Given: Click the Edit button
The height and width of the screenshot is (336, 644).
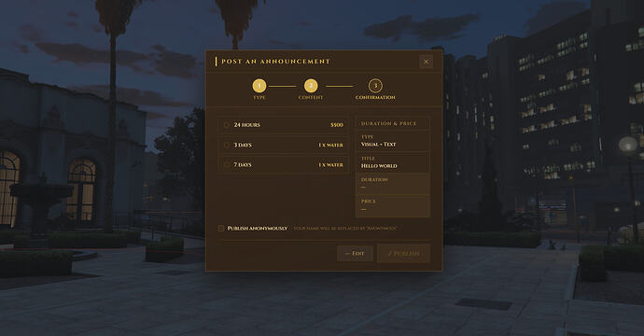Looking at the screenshot, I should click(x=355, y=254).
